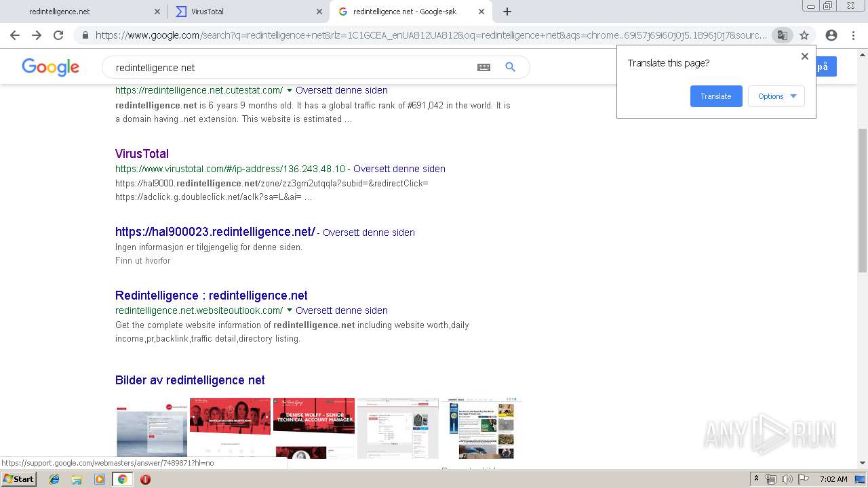Open VirusTotal search result

[x=142, y=154]
